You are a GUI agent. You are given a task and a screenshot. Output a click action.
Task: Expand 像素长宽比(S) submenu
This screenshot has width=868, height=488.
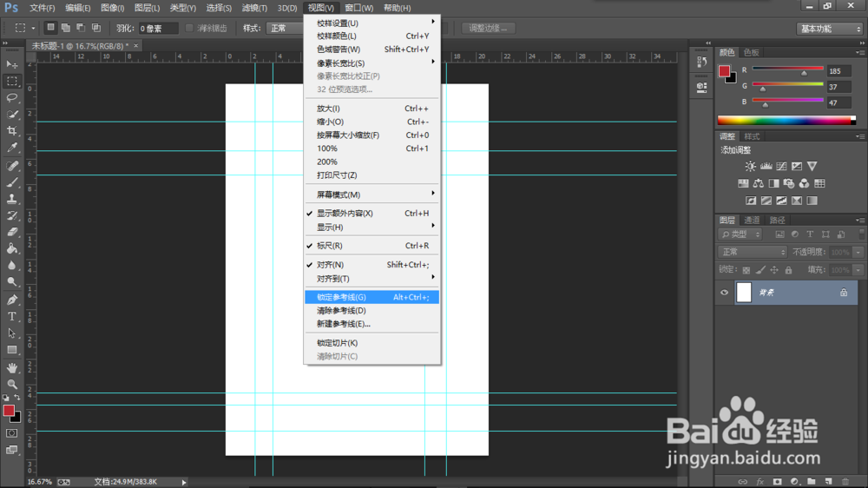[x=372, y=63]
